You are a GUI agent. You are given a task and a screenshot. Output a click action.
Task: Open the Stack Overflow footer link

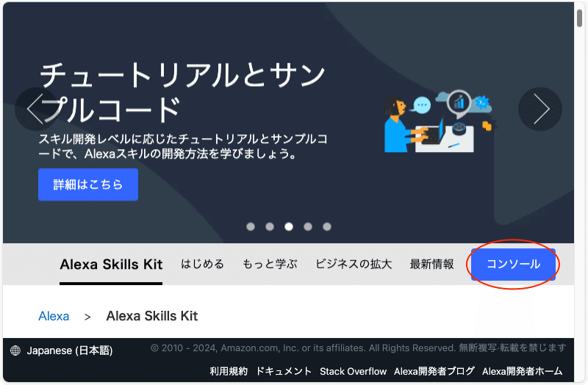(x=353, y=371)
